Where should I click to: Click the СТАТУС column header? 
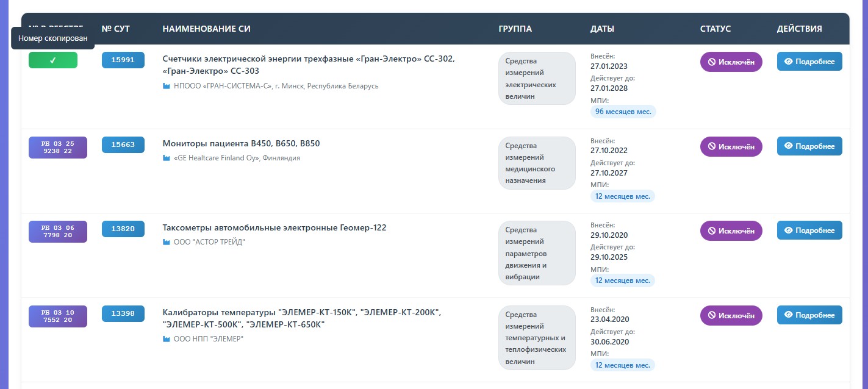(x=716, y=29)
